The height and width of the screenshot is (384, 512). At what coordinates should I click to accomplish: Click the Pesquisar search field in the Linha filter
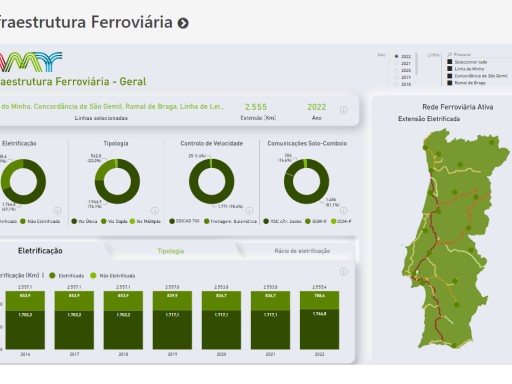[480, 54]
